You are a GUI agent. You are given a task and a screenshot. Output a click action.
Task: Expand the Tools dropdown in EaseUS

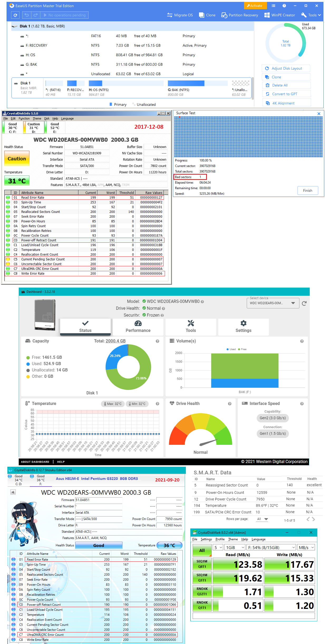[x=311, y=15]
